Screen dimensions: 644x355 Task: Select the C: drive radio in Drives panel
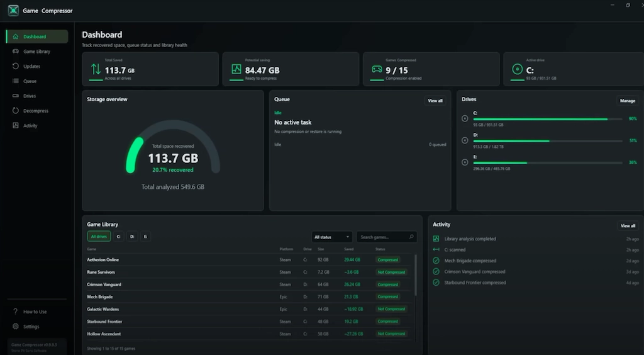point(465,118)
